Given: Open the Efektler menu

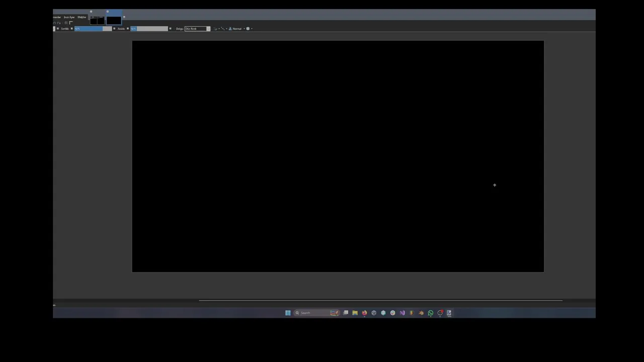Looking at the screenshot, I should (x=82, y=17).
